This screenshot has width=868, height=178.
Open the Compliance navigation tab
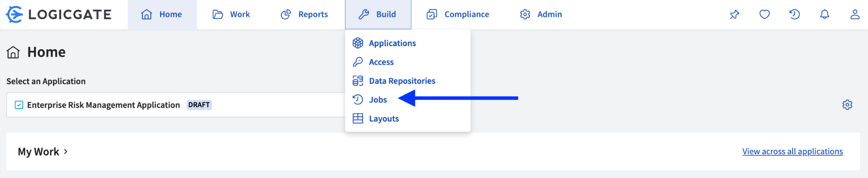pos(458,14)
